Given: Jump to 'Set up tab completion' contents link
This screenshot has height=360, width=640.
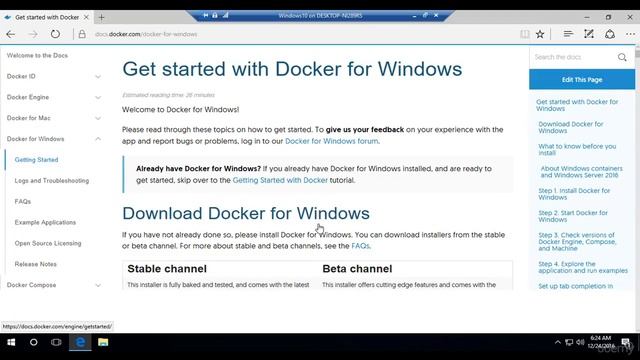Looking at the screenshot, I should click(576, 286).
